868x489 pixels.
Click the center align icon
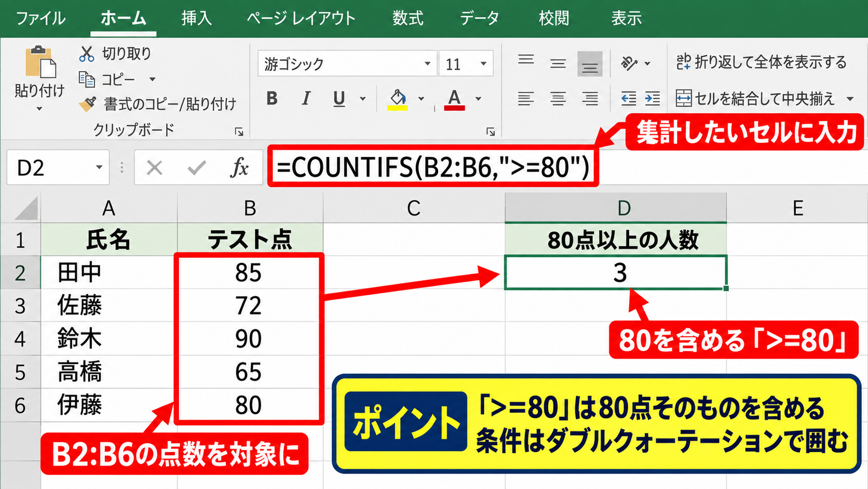(x=558, y=98)
